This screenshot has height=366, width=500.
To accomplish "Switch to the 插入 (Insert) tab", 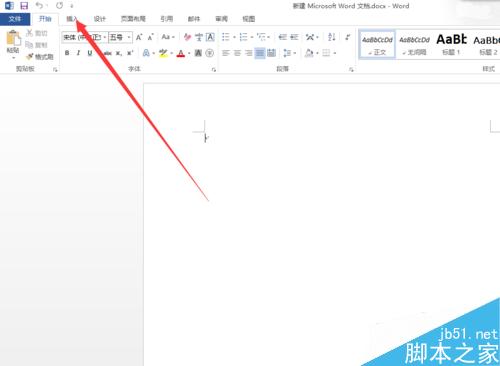I will 72,19.
